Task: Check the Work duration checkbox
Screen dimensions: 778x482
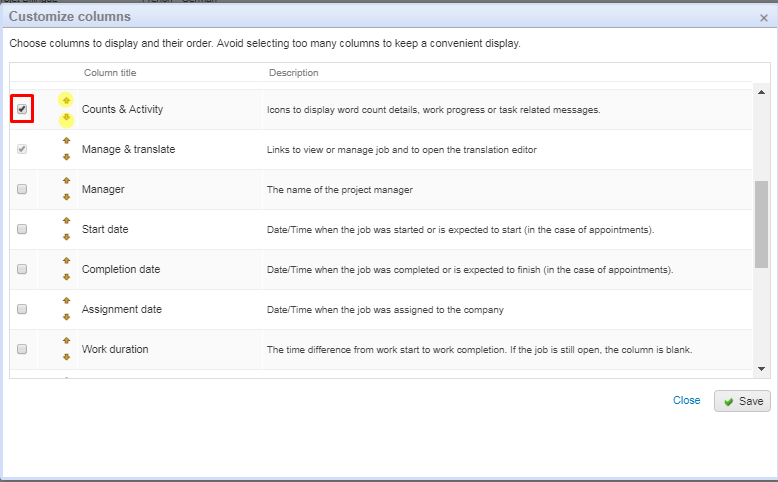Action: point(22,349)
